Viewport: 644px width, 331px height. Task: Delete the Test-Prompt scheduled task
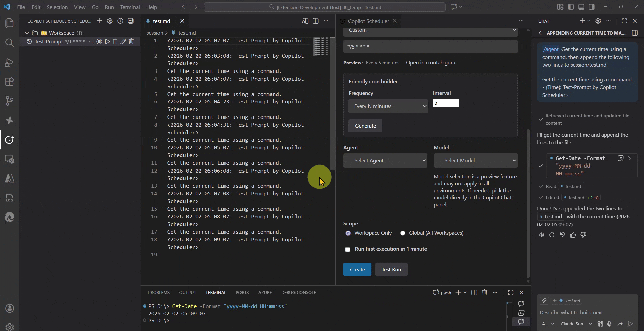pyautogui.click(x=131, y=41)
